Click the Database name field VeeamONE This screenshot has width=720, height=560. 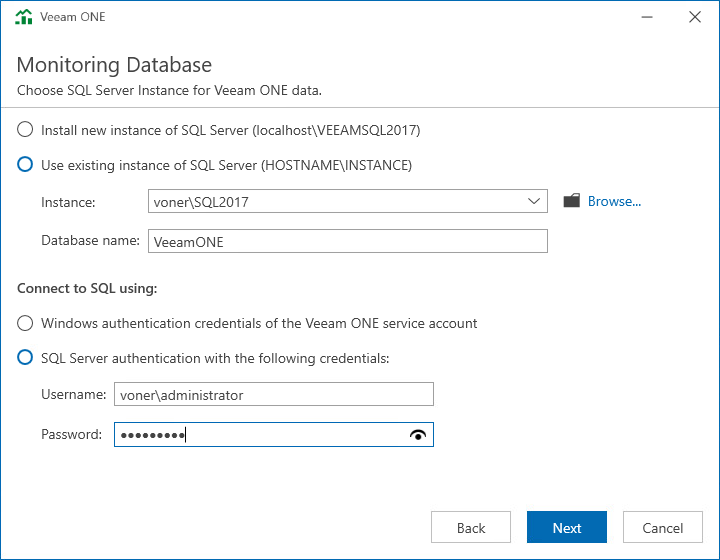(x=348, y=241)
